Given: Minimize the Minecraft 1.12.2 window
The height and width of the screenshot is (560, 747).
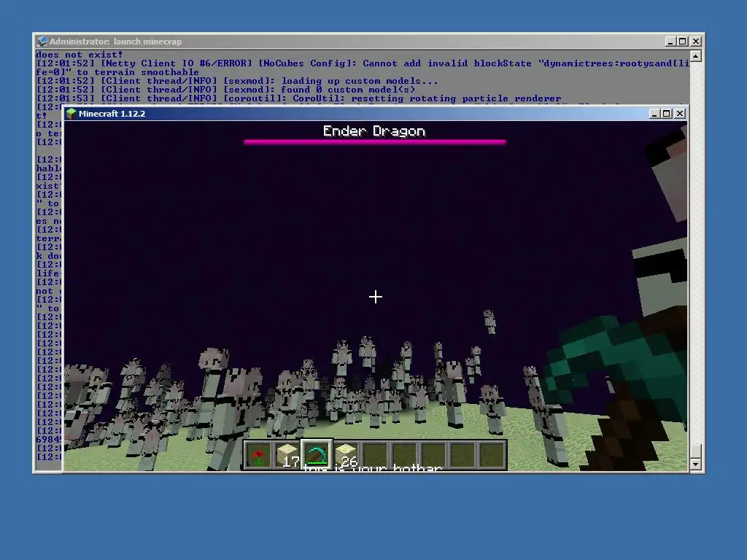Looking at the screenshot, I should pos(654,113).
